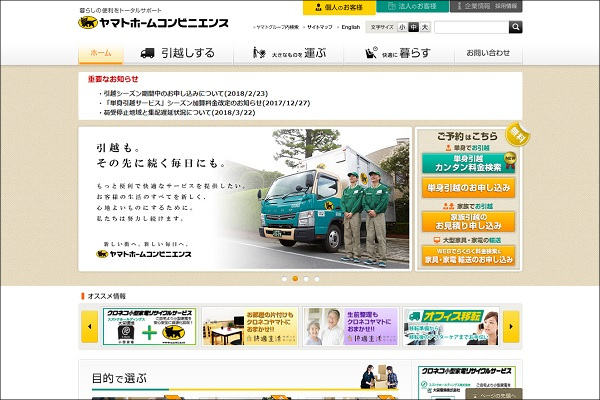
Task: Click the 家具・家電 輸送のお申し込み button
Action: [x=468, y=255]
